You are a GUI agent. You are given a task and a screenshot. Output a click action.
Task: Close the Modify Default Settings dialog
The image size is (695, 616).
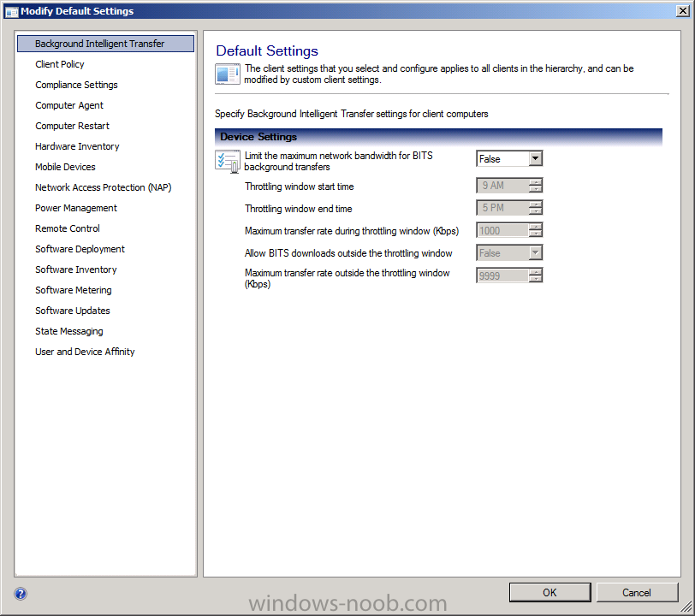tap(683, 10)
